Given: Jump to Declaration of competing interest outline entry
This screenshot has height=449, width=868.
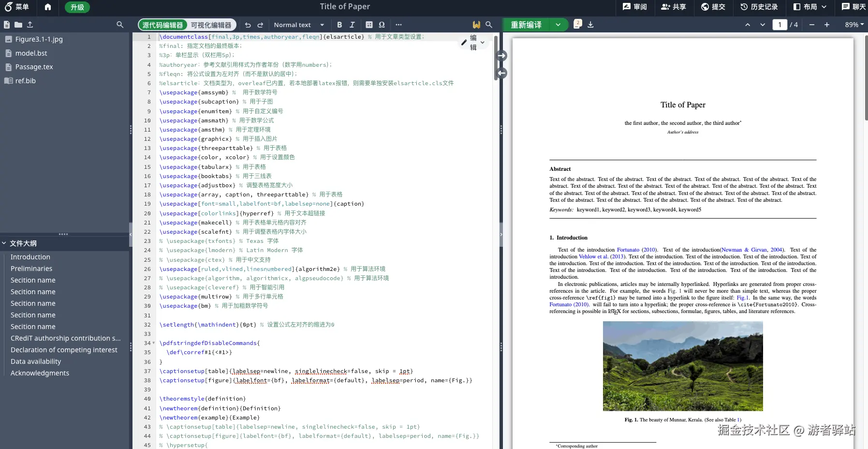Looking at the screenshot, I should tap(64, 350).
